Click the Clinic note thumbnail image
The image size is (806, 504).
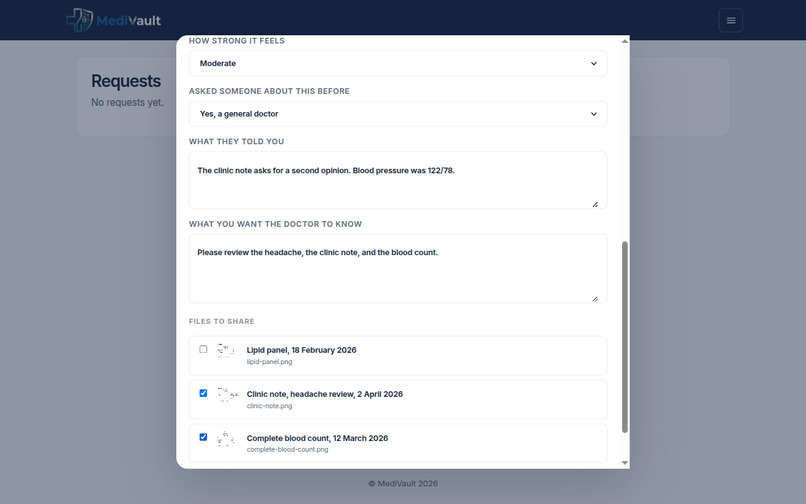pyautogui.click(x=227, y=395)
